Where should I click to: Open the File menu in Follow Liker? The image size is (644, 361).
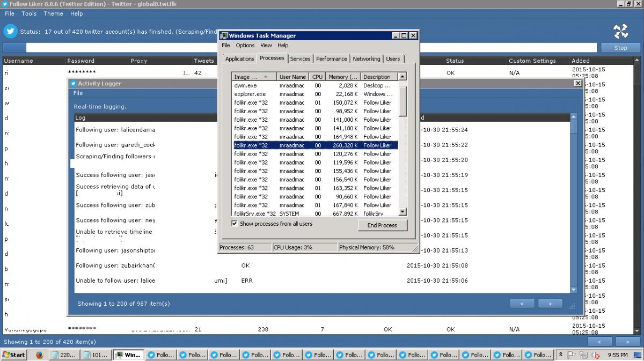pyautogui.click(x=10, y=13)
